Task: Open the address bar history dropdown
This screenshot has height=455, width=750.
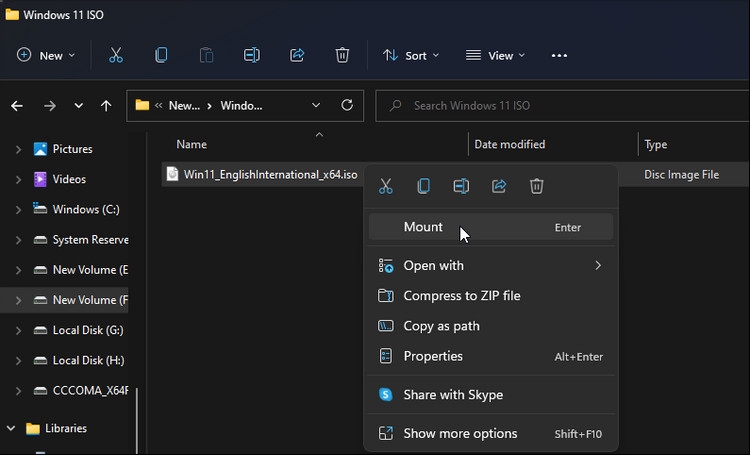Action: [x=316, y=105]
